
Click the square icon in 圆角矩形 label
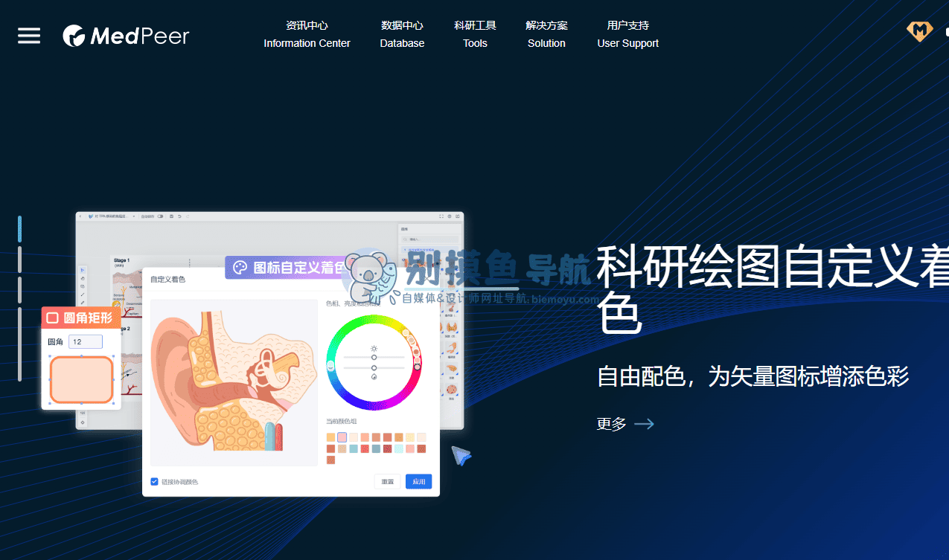(53, 318)
